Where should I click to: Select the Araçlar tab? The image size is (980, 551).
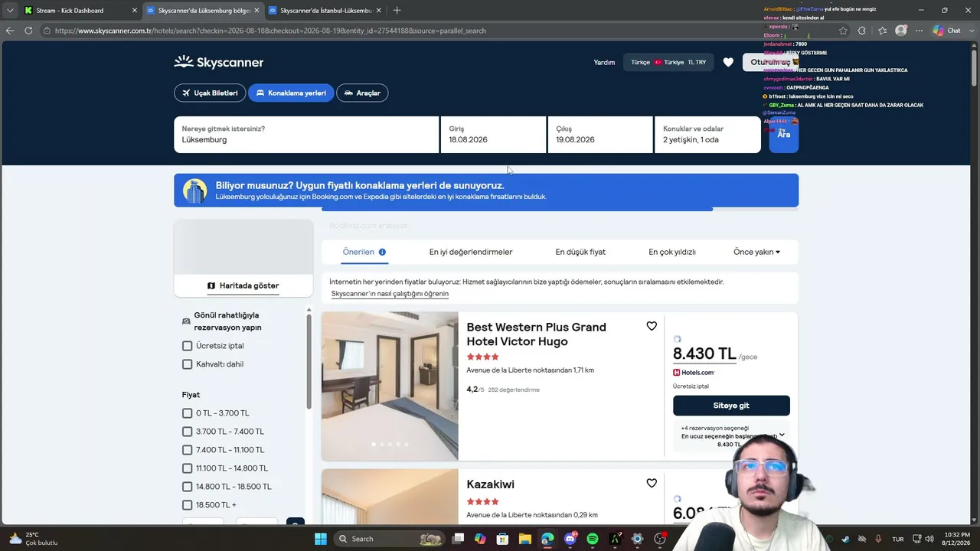coord(362,93)
